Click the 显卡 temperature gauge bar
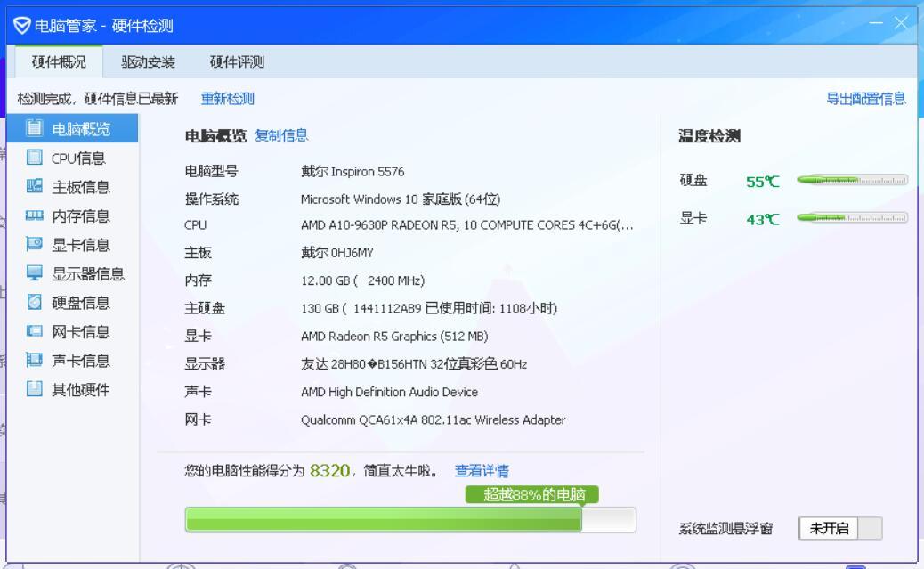 click(x=852, y=217)
